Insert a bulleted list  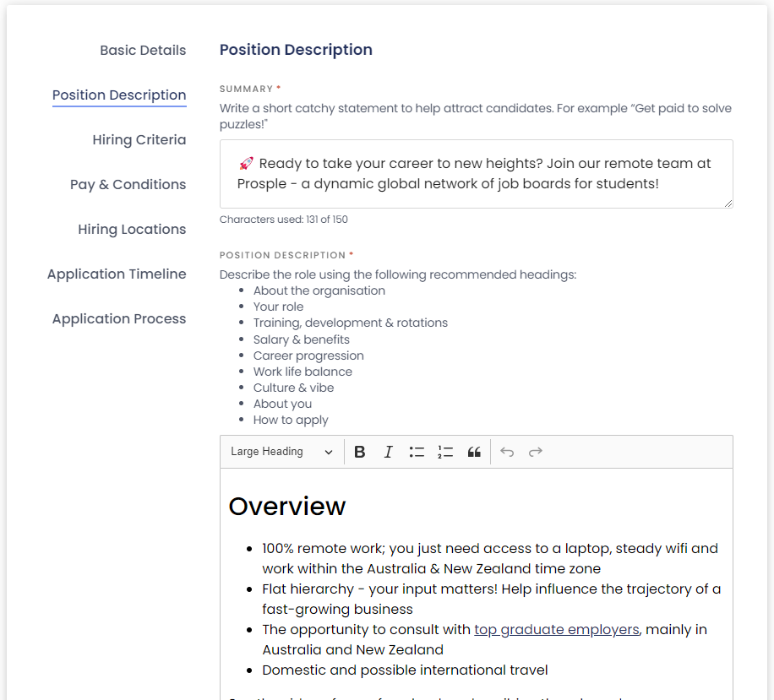417,452
